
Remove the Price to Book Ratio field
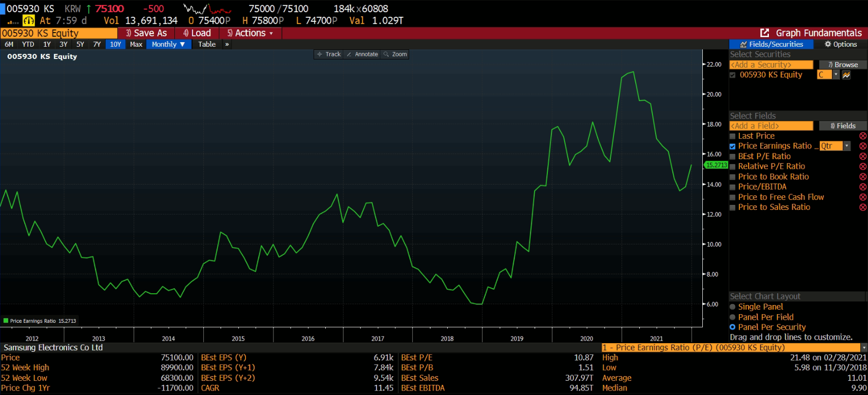click(862, 177)
